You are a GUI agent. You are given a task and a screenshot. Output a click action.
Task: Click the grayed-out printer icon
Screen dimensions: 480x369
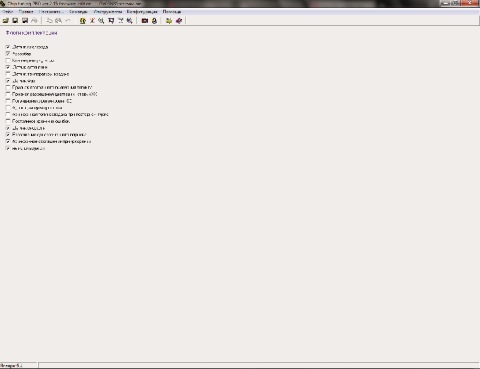tap(34, 21)
